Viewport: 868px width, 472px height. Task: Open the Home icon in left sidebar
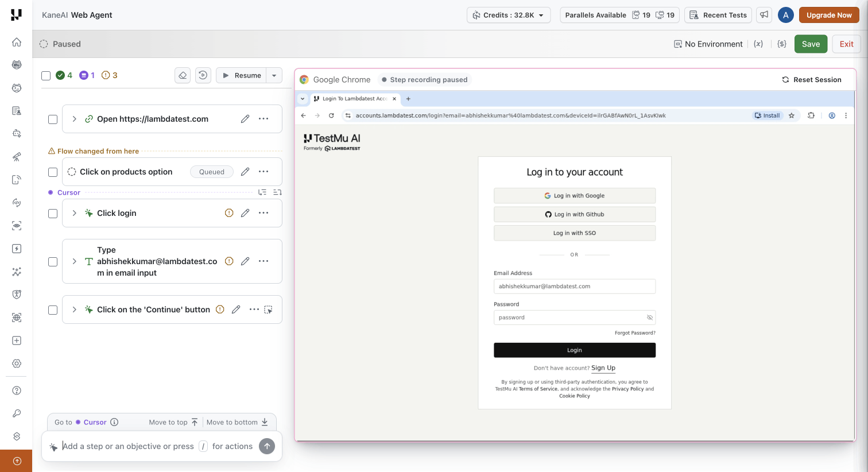click(17, 42)
